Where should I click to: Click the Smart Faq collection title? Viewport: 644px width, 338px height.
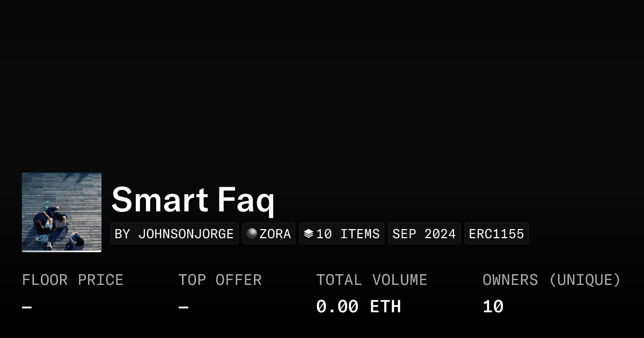[x=193, y=200]
